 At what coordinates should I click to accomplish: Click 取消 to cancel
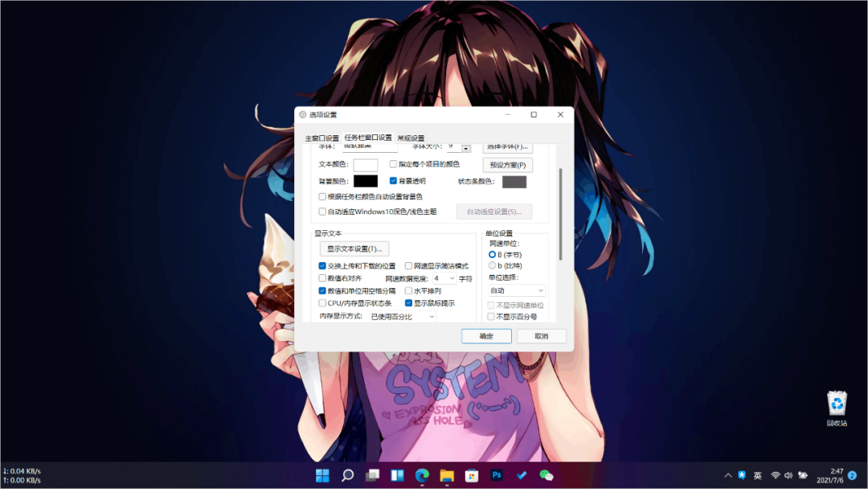(x=542, y=336)
